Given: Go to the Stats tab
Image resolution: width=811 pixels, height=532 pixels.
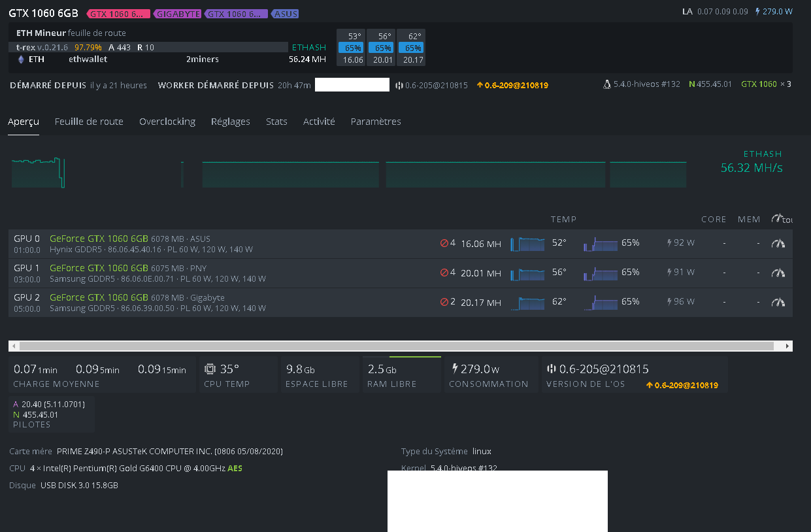Looking at the screenshot, I should point(276,122).
